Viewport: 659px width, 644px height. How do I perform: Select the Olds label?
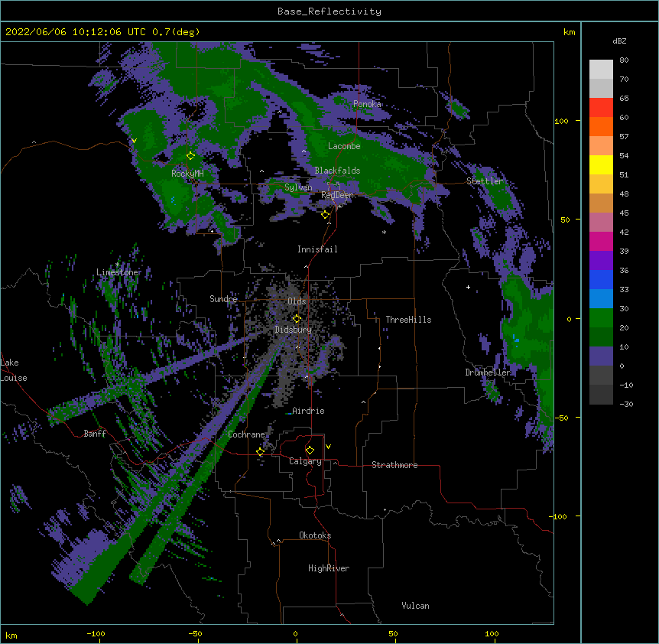click(297, 301)
